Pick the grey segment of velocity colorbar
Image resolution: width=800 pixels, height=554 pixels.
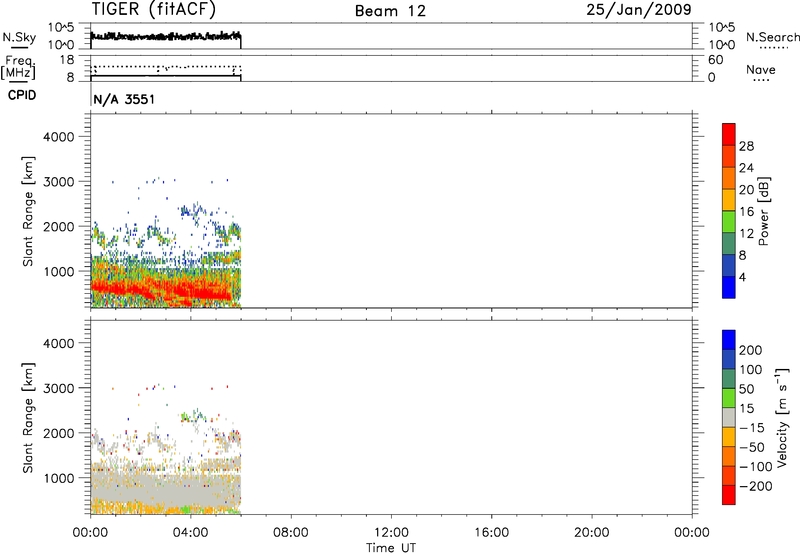click(x=729, y=417)
